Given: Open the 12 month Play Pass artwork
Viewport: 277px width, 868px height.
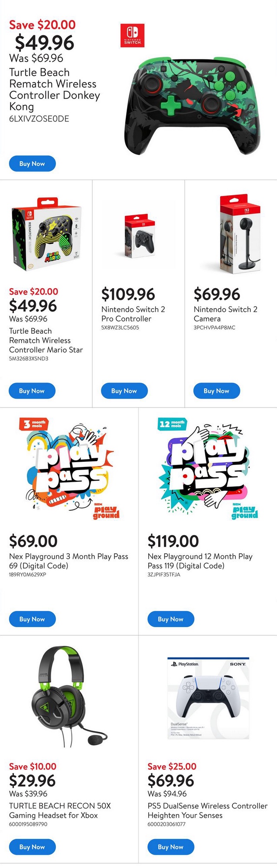Looking at the screenshot, I should 208,469.
